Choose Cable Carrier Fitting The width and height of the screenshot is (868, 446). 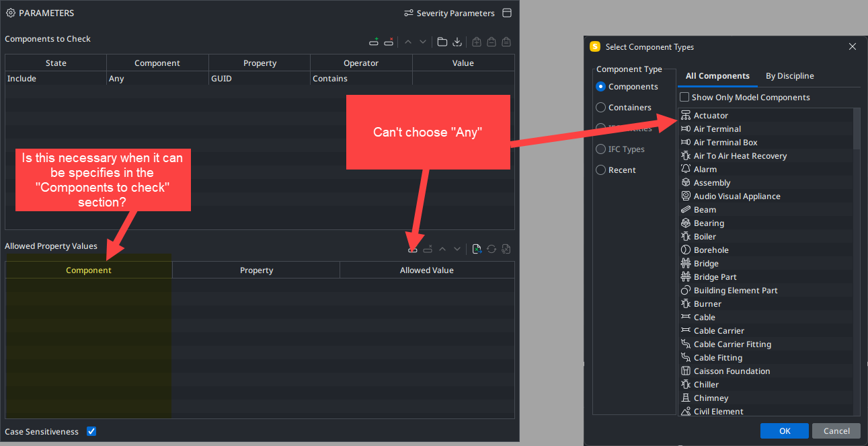coord(766,344)
